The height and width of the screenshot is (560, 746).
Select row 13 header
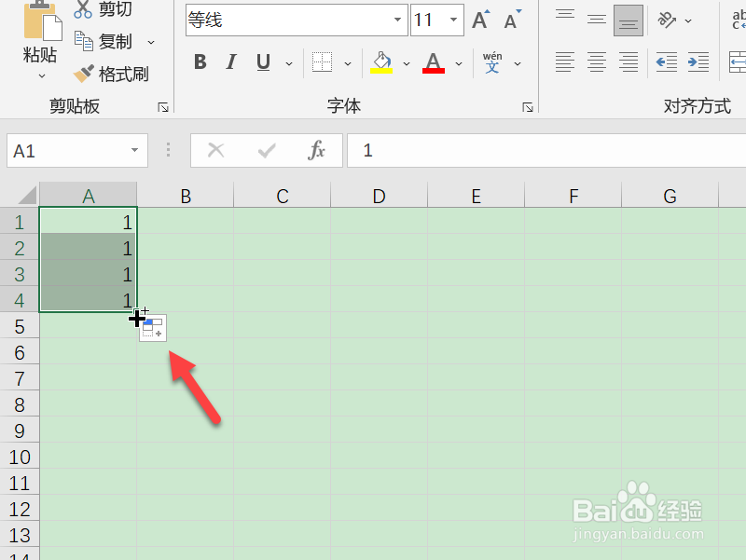19,535
